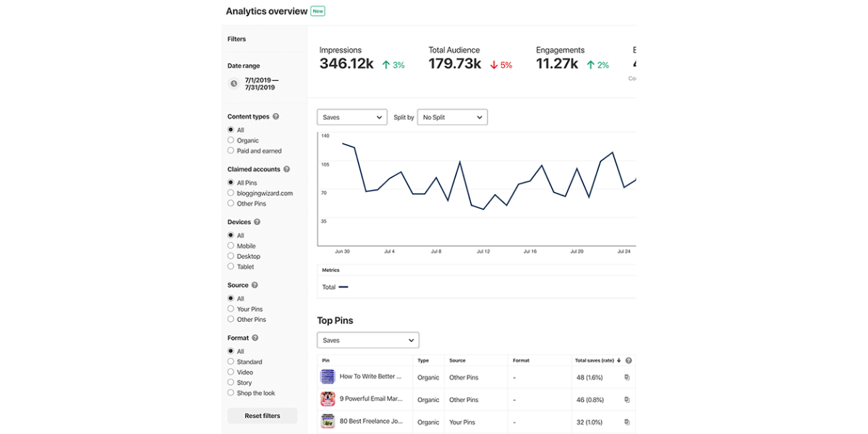Click help icon beside Source heading
868x434 pixels.
(255, 285)
